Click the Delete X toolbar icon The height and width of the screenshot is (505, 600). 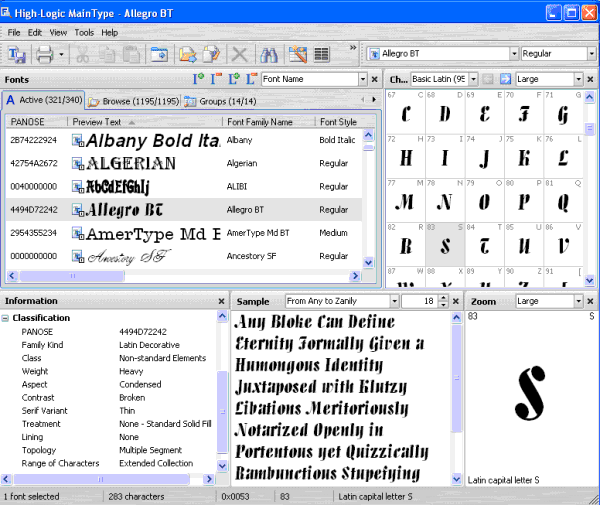(240, 55)
